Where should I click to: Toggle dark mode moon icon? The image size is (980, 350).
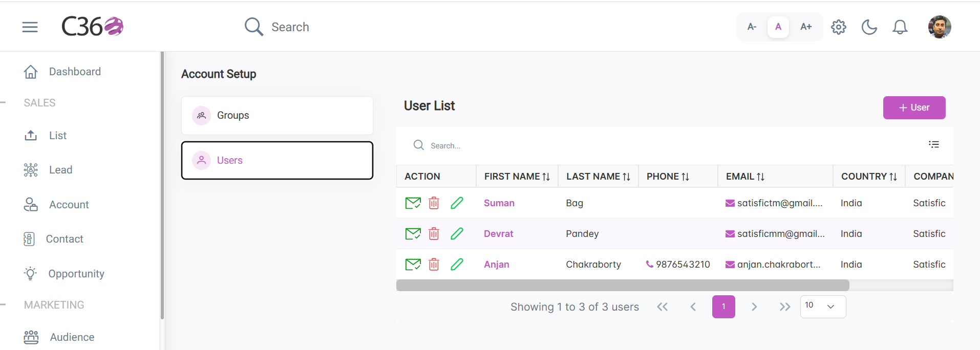click(x=869, y=27)
